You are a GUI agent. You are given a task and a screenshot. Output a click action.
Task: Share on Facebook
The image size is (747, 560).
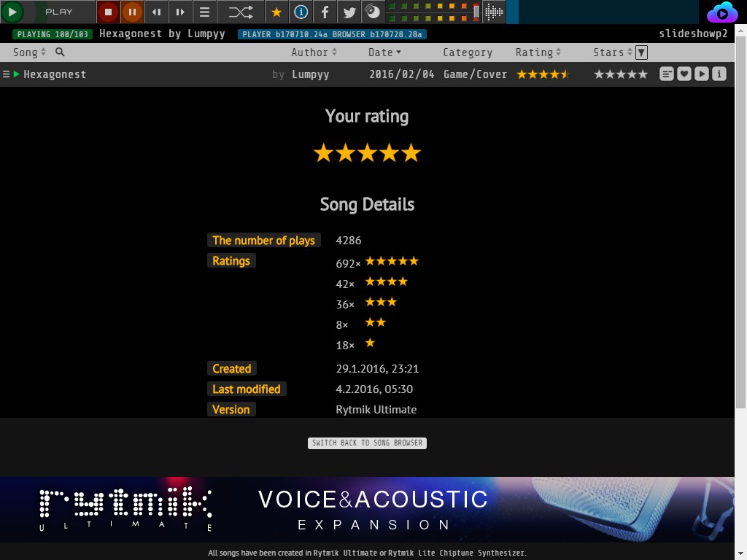[x=325, y=12]
